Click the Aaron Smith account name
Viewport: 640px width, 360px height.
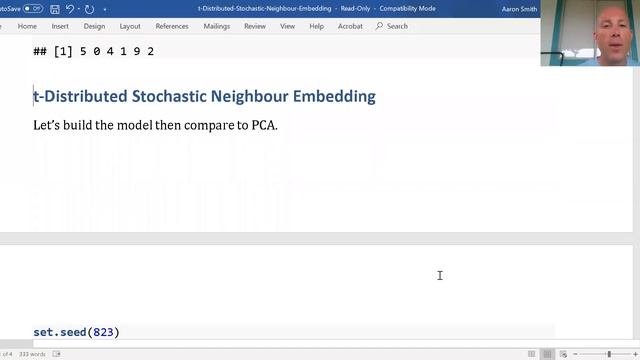point(519,9)
